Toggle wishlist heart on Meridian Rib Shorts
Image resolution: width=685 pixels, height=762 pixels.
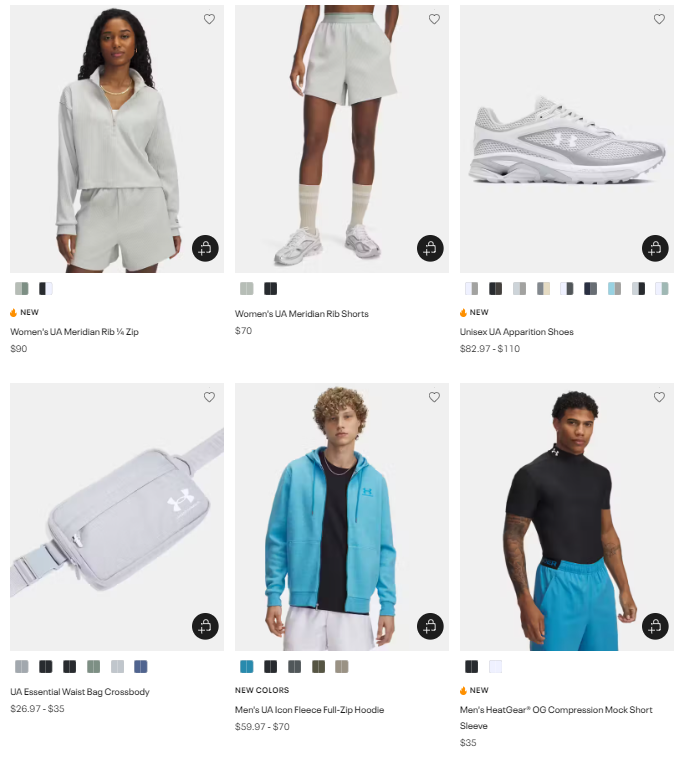pos(434,19)
